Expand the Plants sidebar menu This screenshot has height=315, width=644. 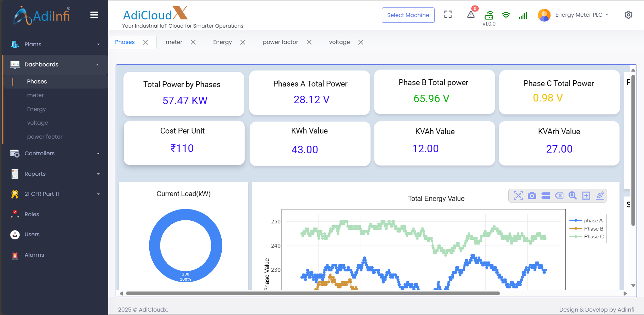54,44
